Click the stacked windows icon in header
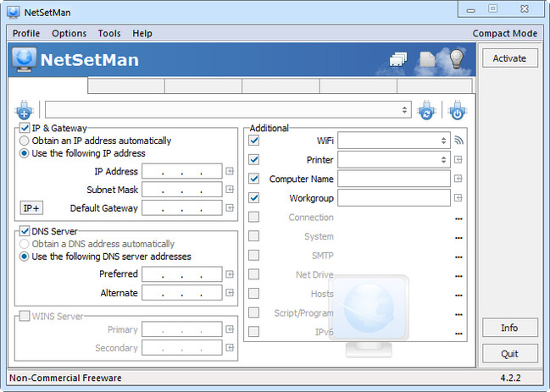The width and height of the screenshot is (550, 392). tap(398, 59)
